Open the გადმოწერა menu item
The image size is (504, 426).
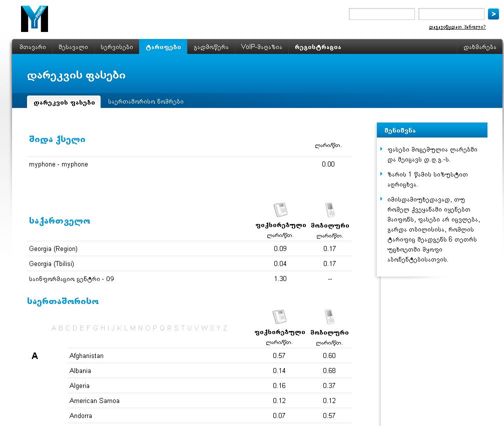click(x=211, y=47)
